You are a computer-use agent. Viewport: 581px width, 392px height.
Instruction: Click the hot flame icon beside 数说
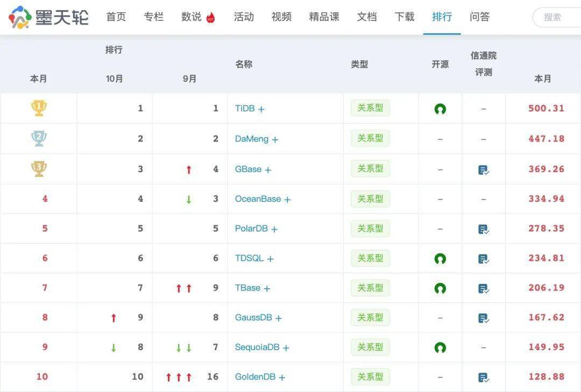pos(211,18)
